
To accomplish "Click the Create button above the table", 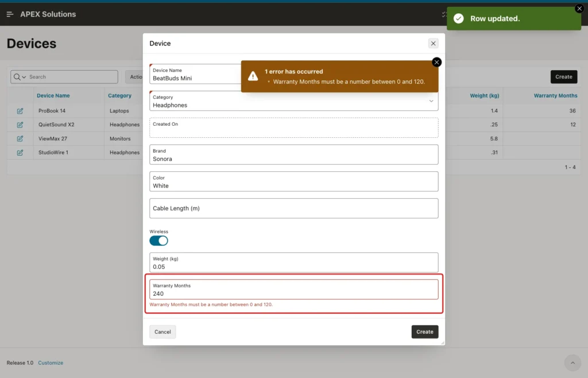I will (x=564, y=77).
